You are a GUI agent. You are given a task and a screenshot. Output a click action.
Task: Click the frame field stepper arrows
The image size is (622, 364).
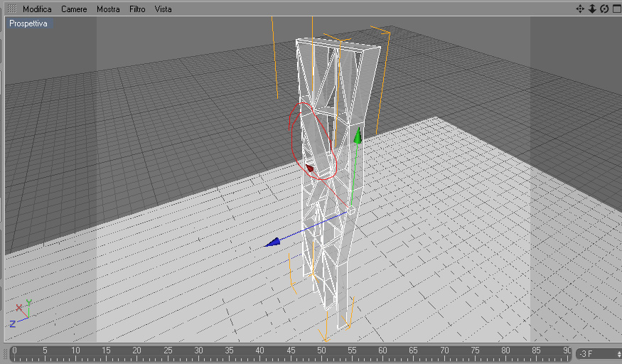[620, 353]
